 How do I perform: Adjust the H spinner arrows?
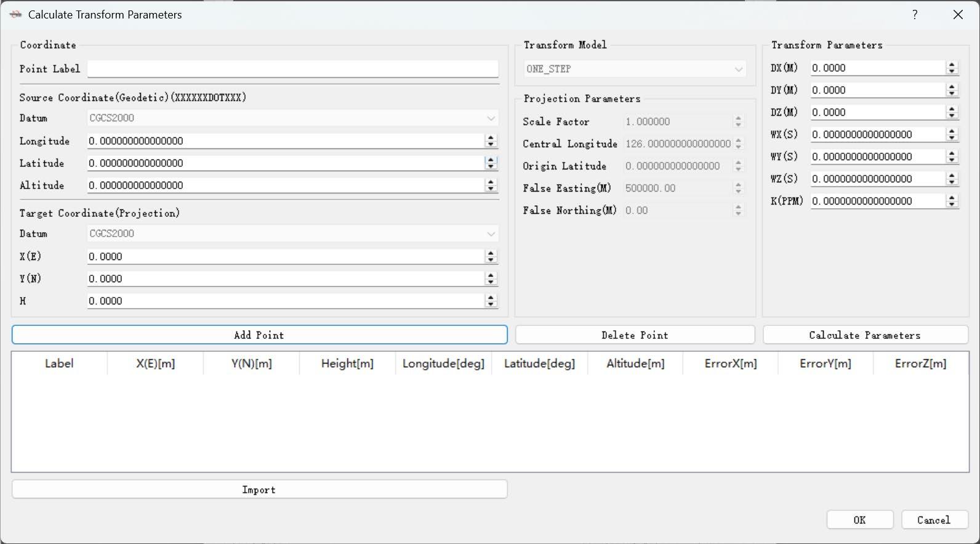tap(491, 301)
